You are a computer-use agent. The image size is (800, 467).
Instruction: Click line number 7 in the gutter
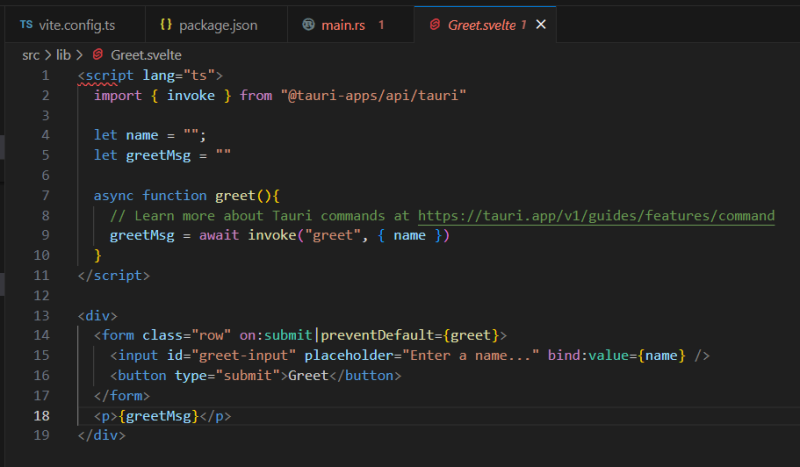coord(45,195)
